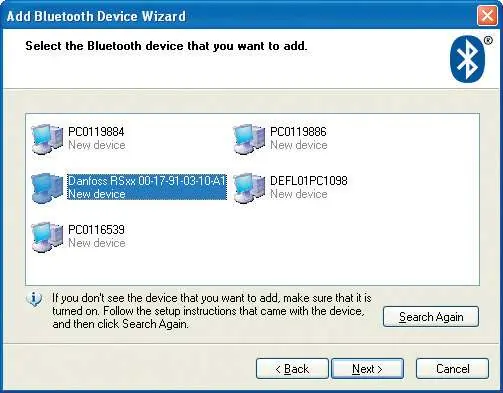This screenshot has height=393, width=503.
Task: Click the computer icon beside DEFL01PC1098
Action: pos(249,188)
